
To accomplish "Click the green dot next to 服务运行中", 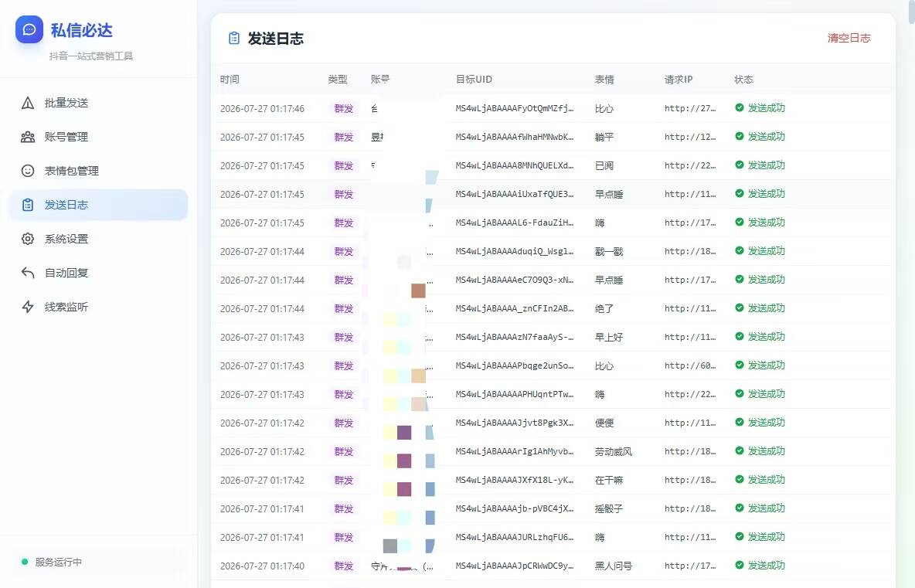I will click(x=25, y=562).
